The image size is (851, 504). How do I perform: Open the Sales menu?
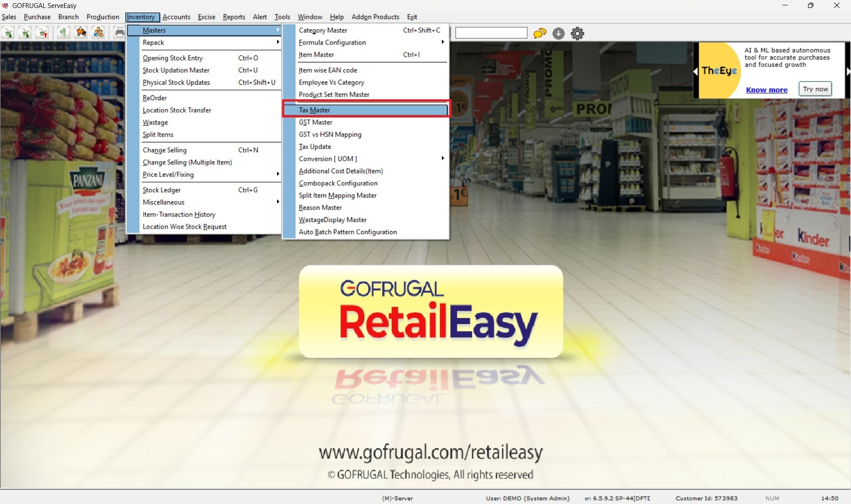click(9, 17)
